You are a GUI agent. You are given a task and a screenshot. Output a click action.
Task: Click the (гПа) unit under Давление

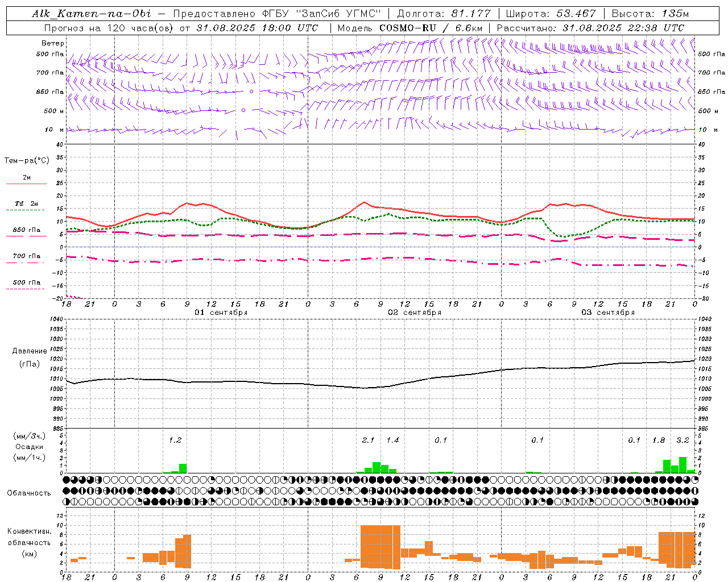pyautogui.click(x=30, y=364)
